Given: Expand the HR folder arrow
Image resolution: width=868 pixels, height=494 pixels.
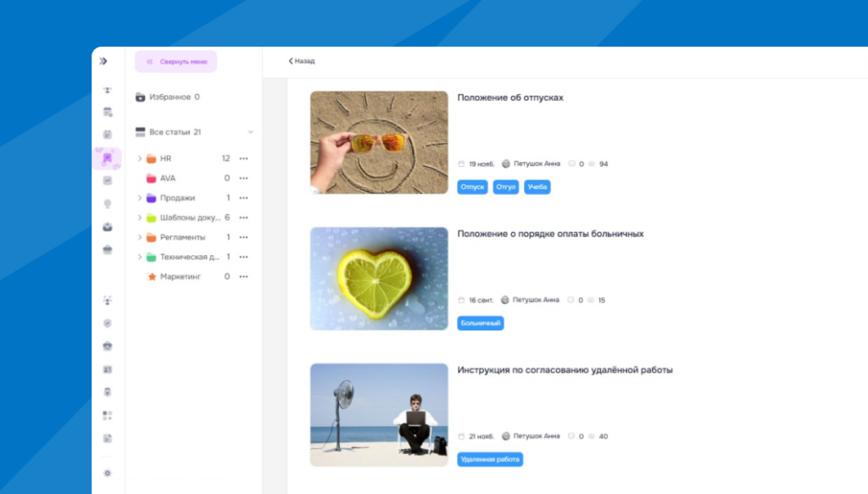Looking at the screenshot, I should click(139, 158).
